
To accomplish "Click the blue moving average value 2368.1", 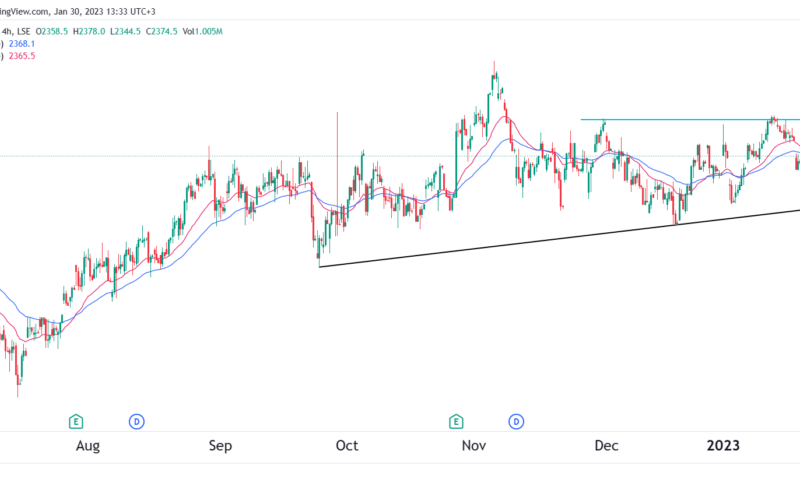I will pyautogui.click(x=23, y=44).
